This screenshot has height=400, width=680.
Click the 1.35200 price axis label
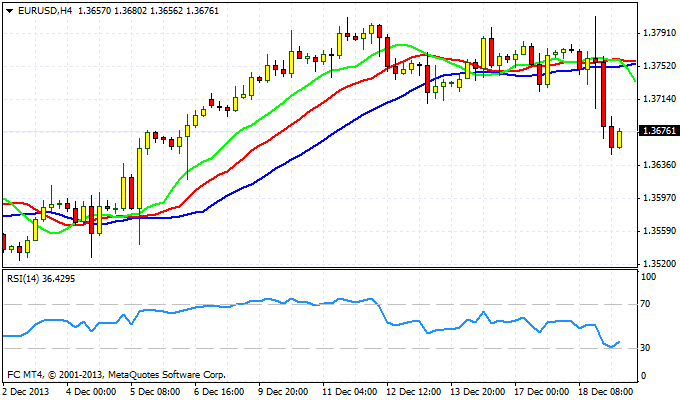(x=660, y=264)
